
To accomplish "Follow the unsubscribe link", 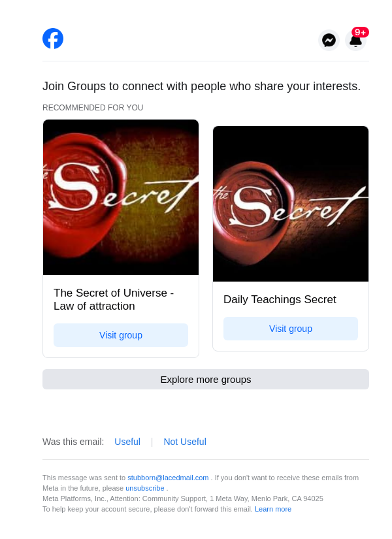I will (145, 488).
